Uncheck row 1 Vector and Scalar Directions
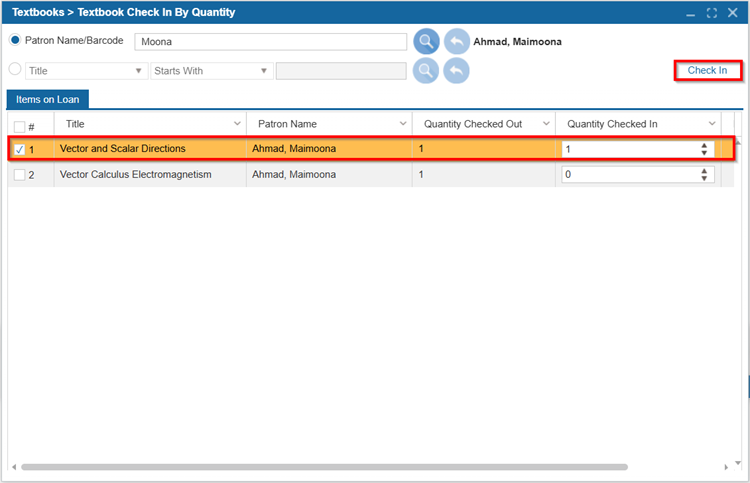 [x=19, y=149]
